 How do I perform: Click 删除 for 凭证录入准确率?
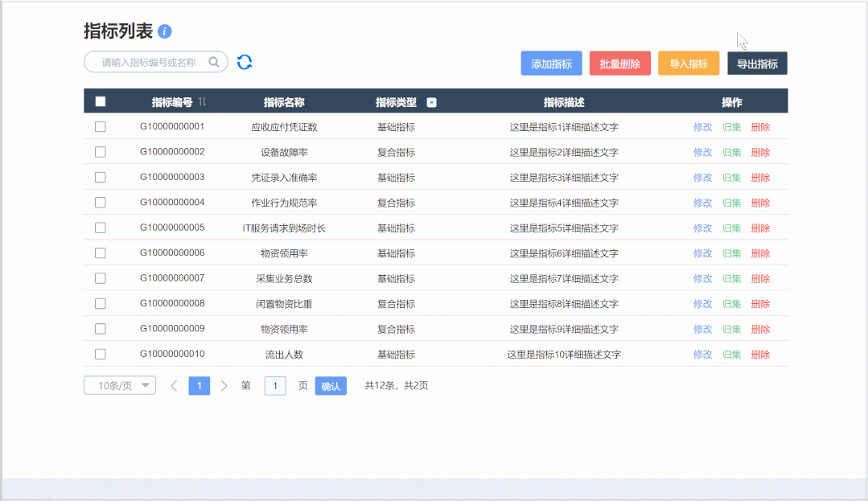click(x=761, y=178)
